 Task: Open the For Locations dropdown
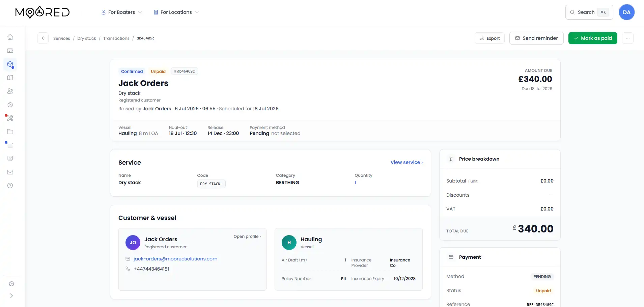(x=176, y=12)
